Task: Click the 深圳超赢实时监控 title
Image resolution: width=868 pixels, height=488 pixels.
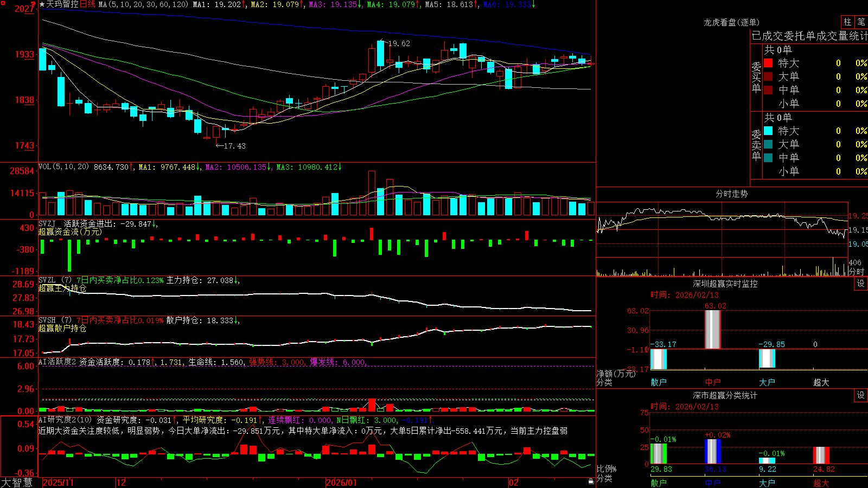Action: tap(725, 284)
